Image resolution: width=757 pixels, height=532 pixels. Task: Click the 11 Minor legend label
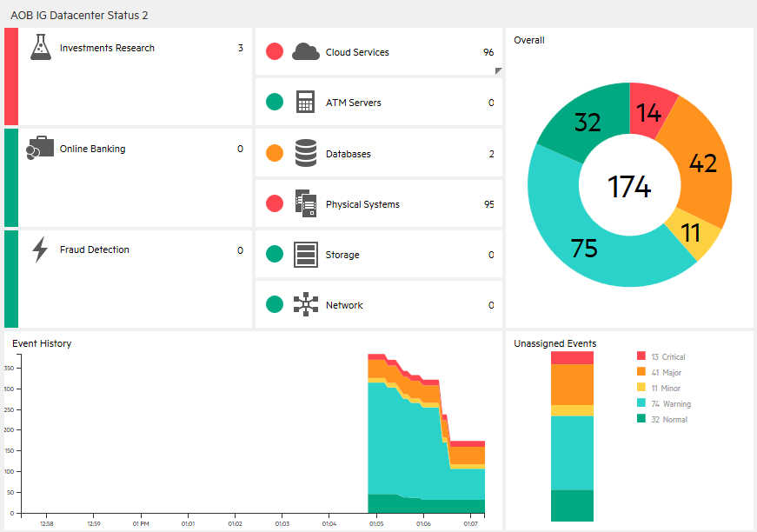[x=666, y=389]
